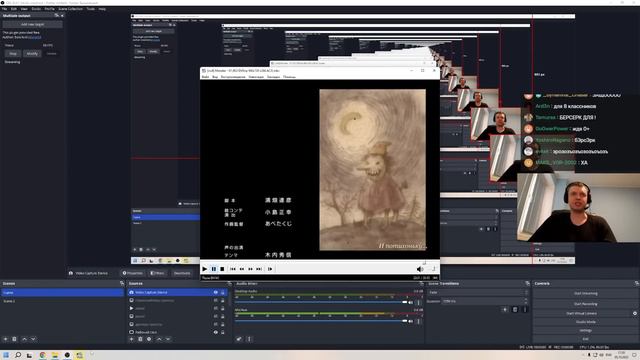Pop out the Scene Transitions dock

click(527, 283)
